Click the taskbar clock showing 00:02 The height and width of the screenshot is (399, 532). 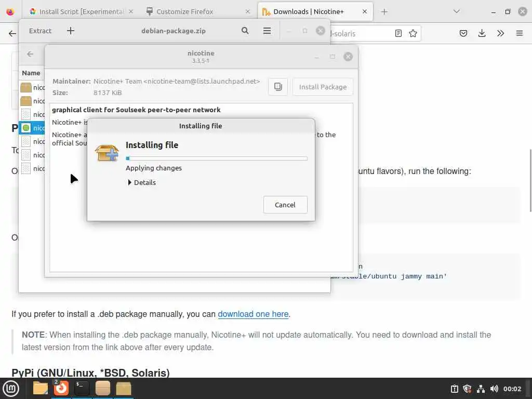pos(512,389)
